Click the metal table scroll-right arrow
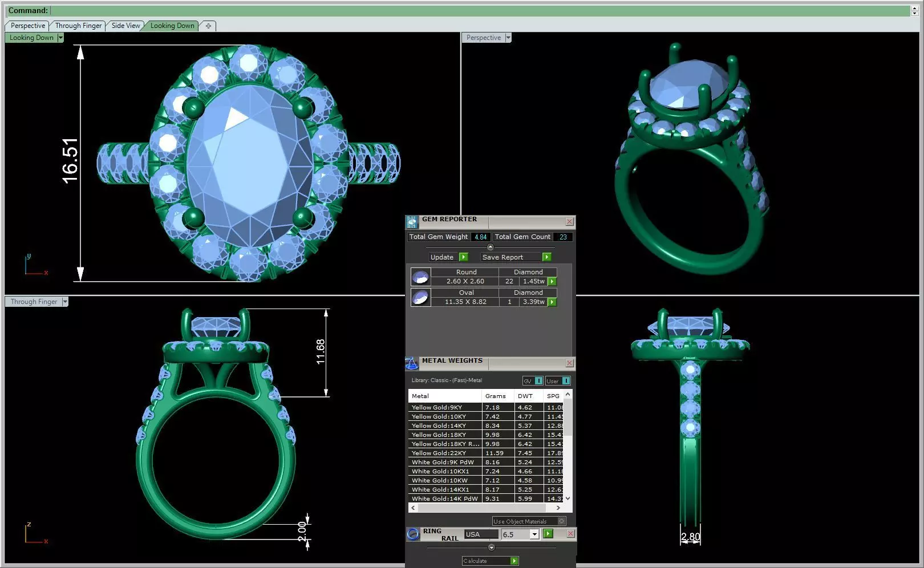 (x=558, y=508)
